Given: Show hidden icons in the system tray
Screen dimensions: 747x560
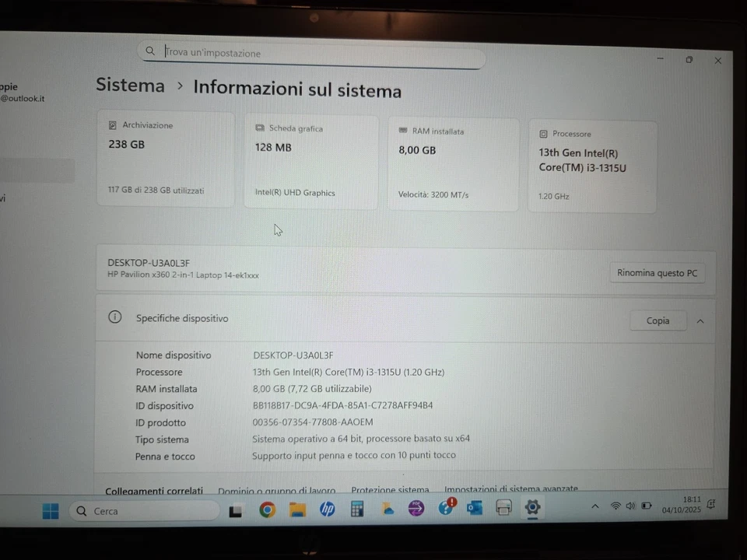Looking at the screenshot, I should [594, 505].
